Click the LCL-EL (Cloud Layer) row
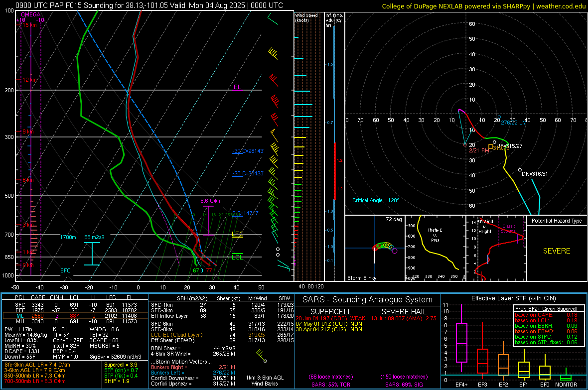Image resolution: width=588 pixels, height=390 pixels. (x=222, y=335)
